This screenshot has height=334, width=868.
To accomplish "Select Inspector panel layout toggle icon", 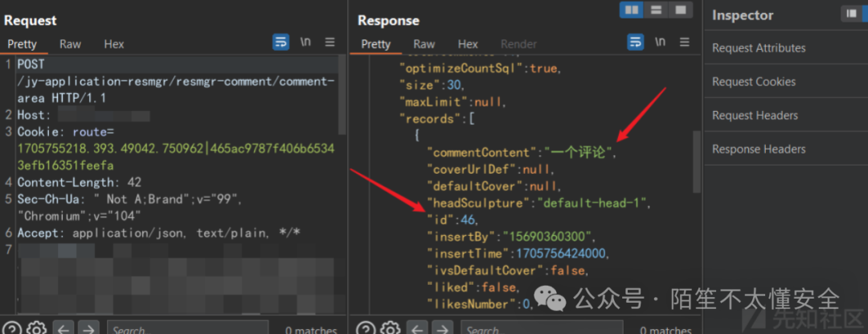I will pos(851,14).
